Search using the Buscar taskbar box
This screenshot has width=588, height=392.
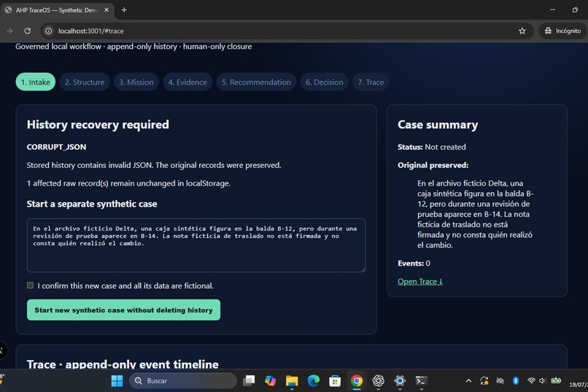(x=183, y=381)
